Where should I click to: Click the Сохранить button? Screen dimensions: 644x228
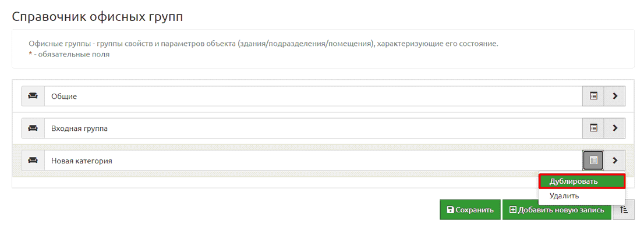pyautogui.click(x=470, y=210)
